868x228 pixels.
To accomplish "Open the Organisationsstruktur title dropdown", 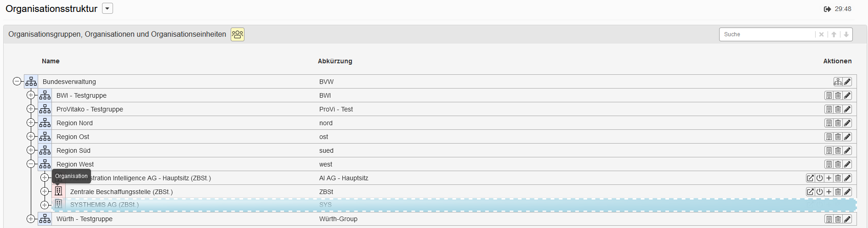I will click(108, 9).
